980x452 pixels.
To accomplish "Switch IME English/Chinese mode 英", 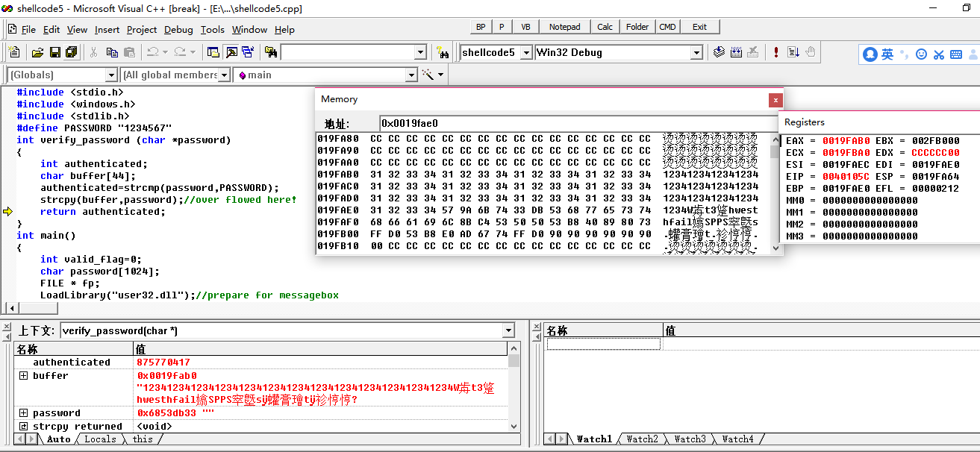I will tap(887, 54).
